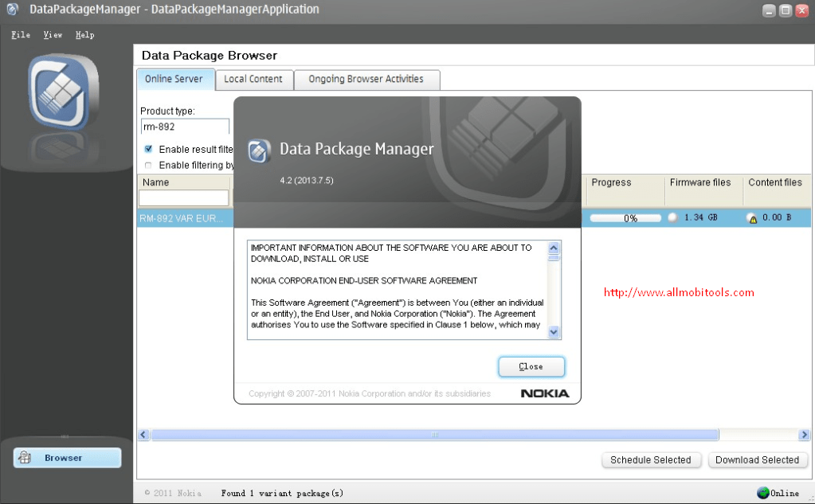
Task: Minimize the DataPackageManager window
Action: (x=770, y=10)
